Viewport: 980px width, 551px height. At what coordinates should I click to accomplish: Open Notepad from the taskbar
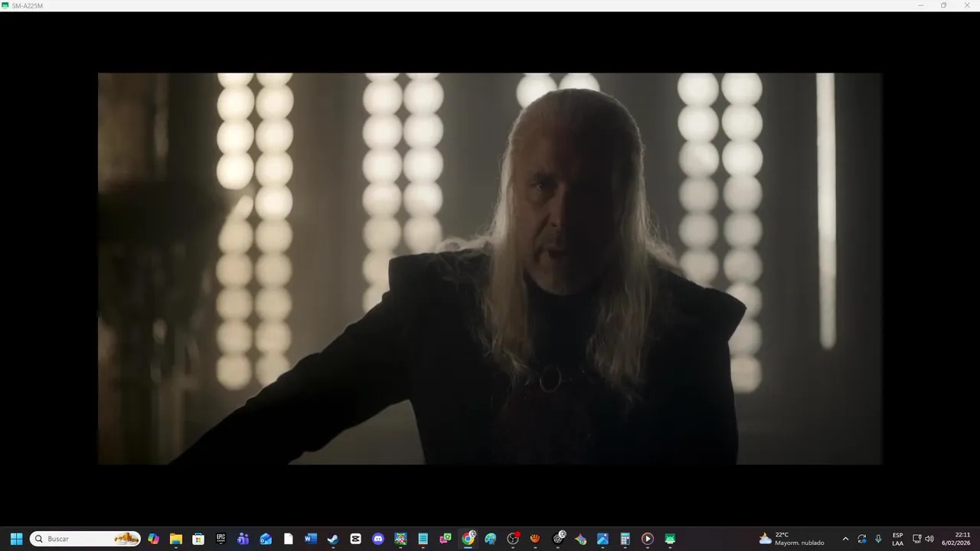(x=423, y=539)
